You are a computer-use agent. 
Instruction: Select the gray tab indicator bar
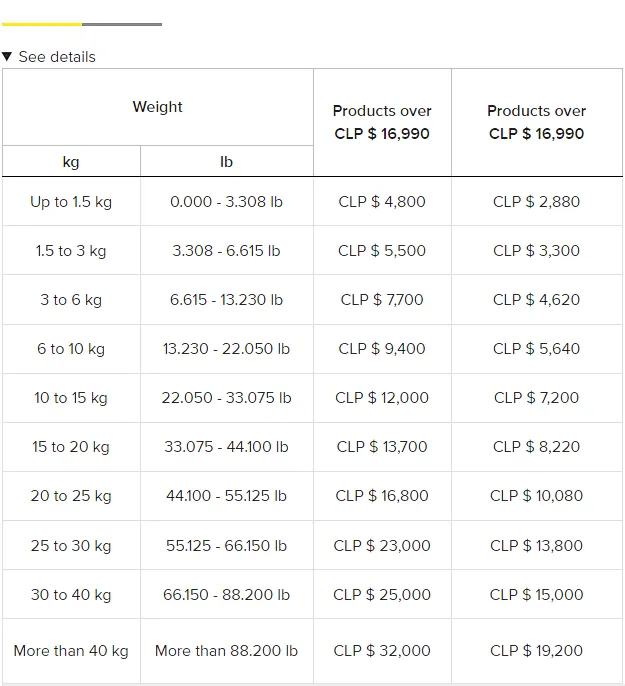click(122, 24)
